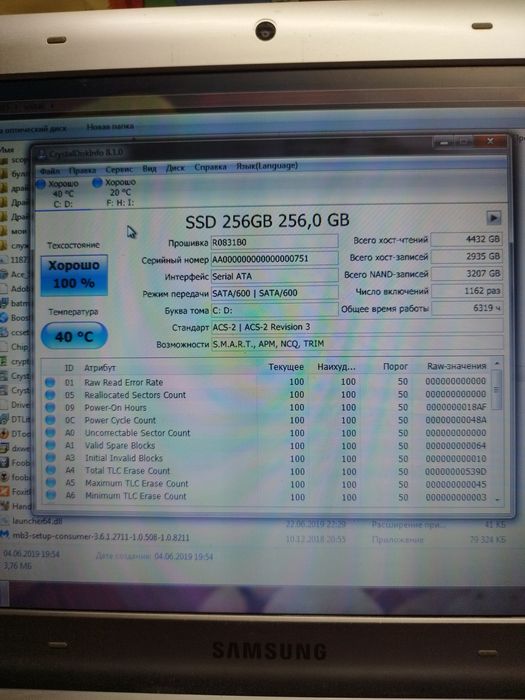Image resolution: width=525 pixels, height=700 pixels.
Task: Minimize the CrystalDiskInfo window
Action: (444, 142)
